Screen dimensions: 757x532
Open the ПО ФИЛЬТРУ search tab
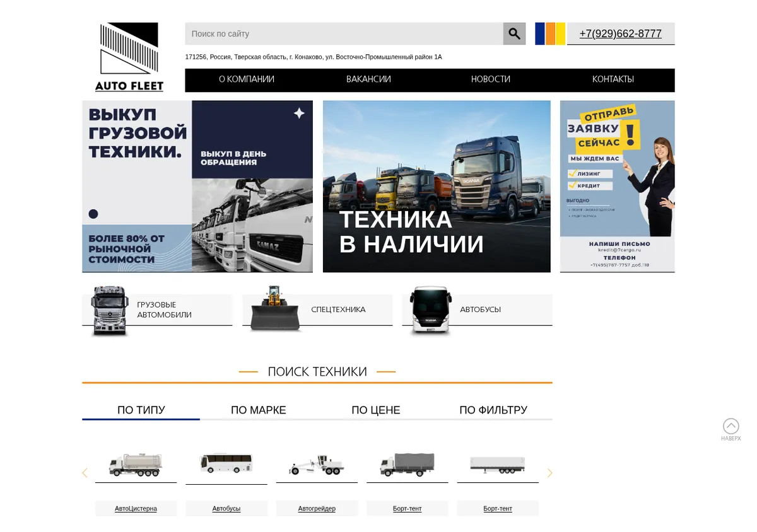pos(493,410)
